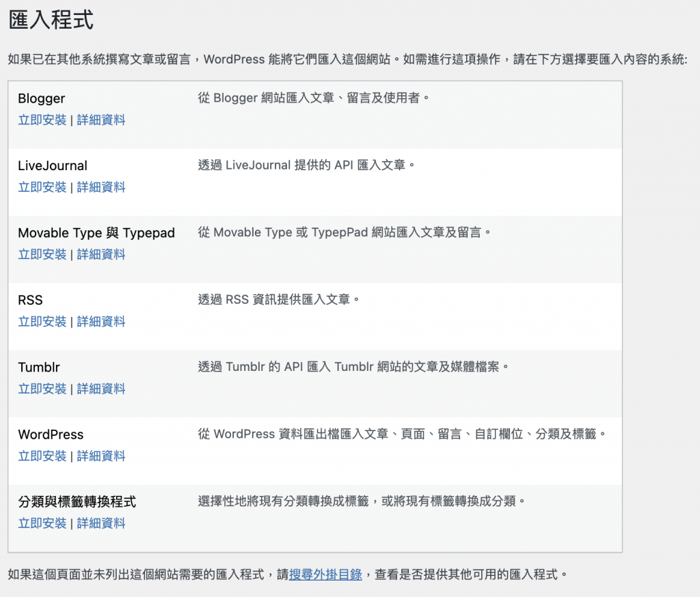
Task: Click the RSS importer name
Action: click(30, 301)
